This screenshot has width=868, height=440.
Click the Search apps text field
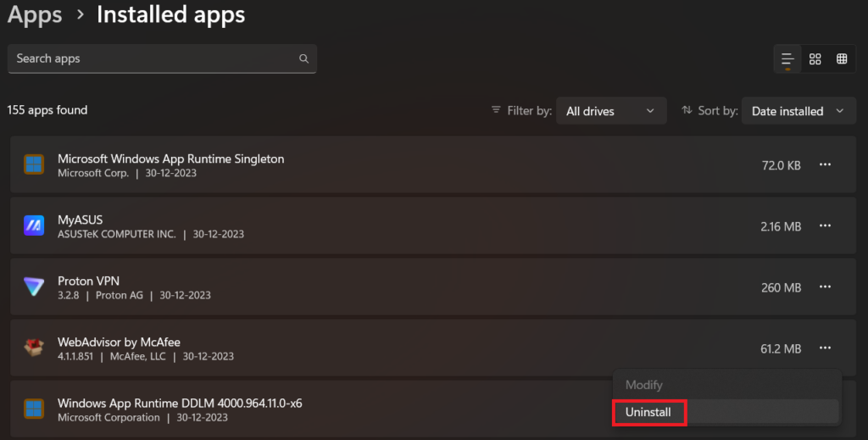click(153, 59)
